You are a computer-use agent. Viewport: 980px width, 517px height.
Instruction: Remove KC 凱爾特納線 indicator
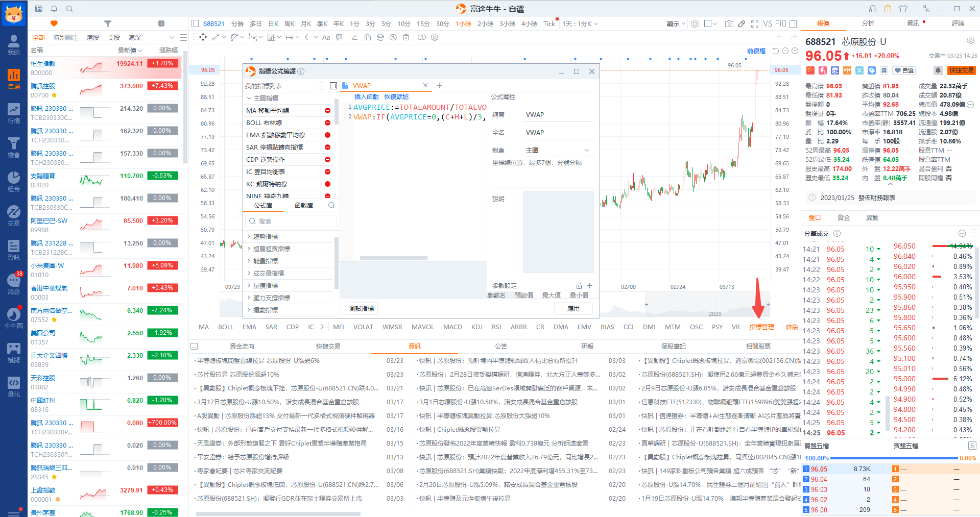[x=327, y=184]
